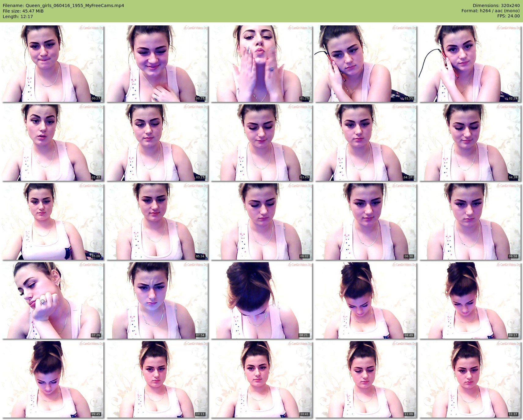Select the frame marked 00:55
The width and height of the screenshot is (523, 420).
(157, 64)
